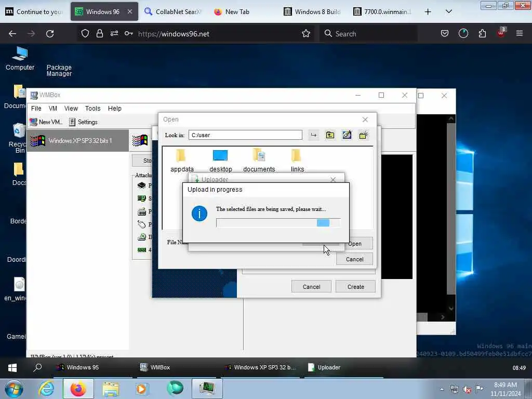Open the Package Manager desktop icon
Image resolution: width=532 pixels, height=399 pixels.
coord(59,70)
